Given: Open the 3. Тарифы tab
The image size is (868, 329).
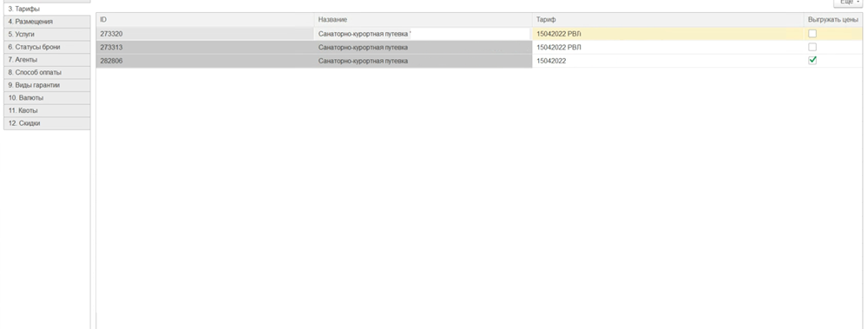Looking at the screenshot, I should point(47,9).
